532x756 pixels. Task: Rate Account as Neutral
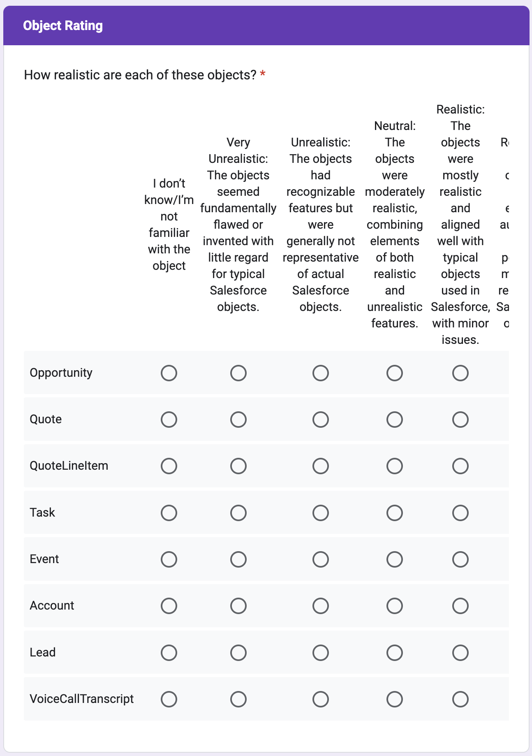point(394,606)
